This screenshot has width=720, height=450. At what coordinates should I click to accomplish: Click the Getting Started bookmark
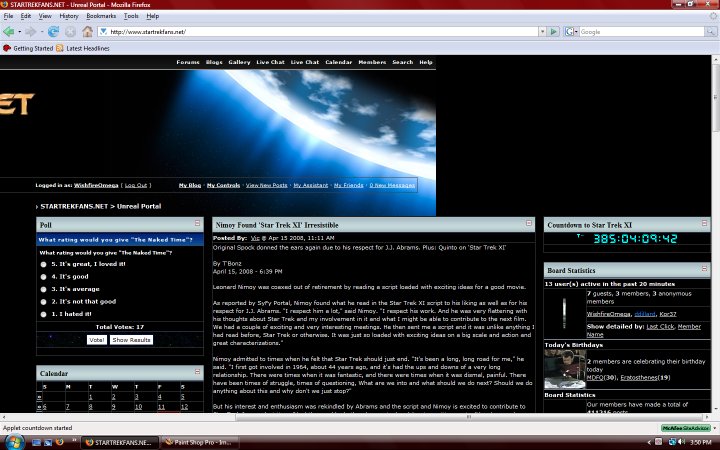(28, 48)
